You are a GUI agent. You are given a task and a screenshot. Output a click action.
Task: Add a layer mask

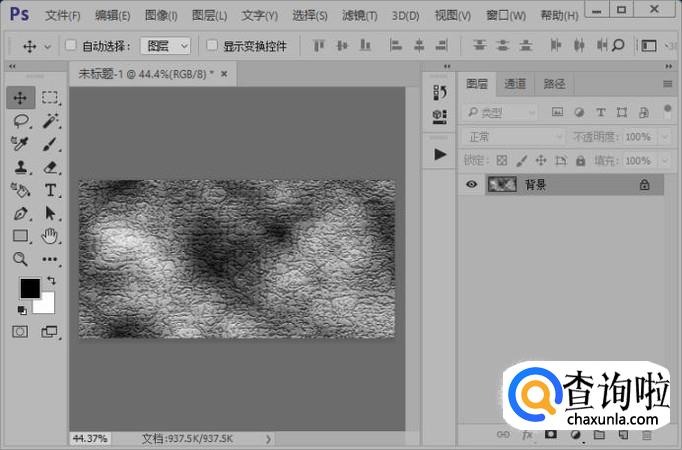click(551, 434)
